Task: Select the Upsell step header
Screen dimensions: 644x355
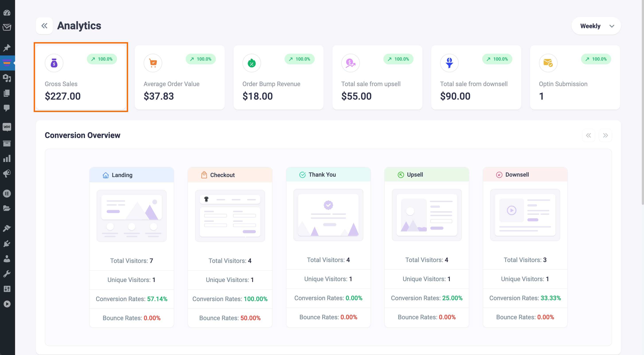Action: (427, 174)
